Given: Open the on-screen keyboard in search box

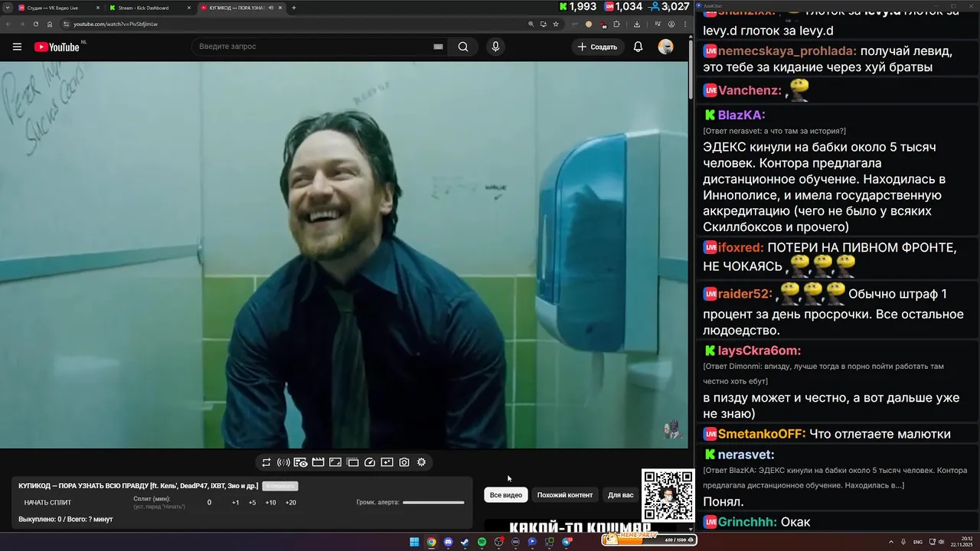Looking at the screenshot, I should pos(438,47).
